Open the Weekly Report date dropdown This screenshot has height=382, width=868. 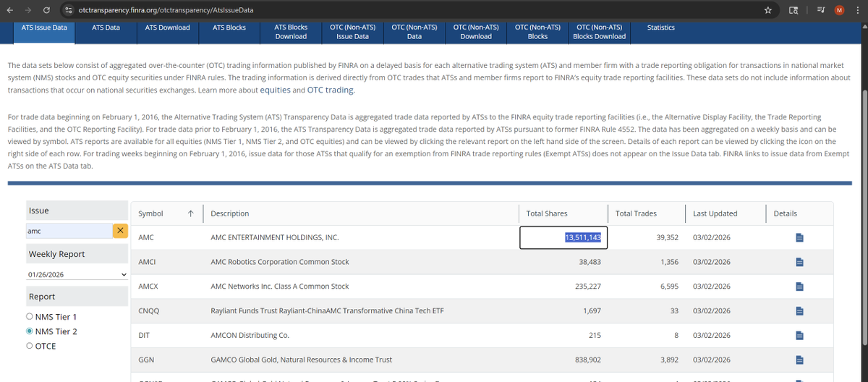click(77, 275)
